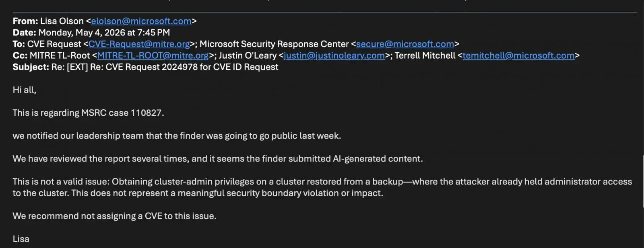Click the recipient name Microsoft Security Response Center
The image size is (644, 248).
pyautogui.click(x=274, y=44)
